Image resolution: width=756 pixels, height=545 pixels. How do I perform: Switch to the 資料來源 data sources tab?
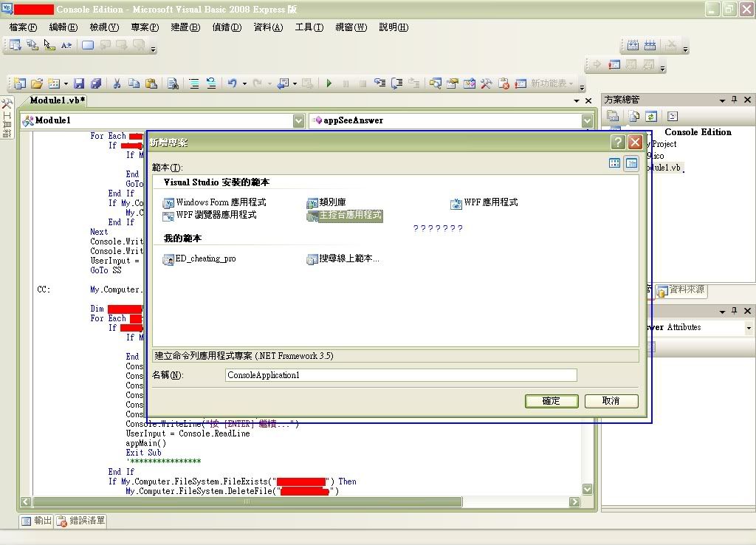click(x=681, y=290)
